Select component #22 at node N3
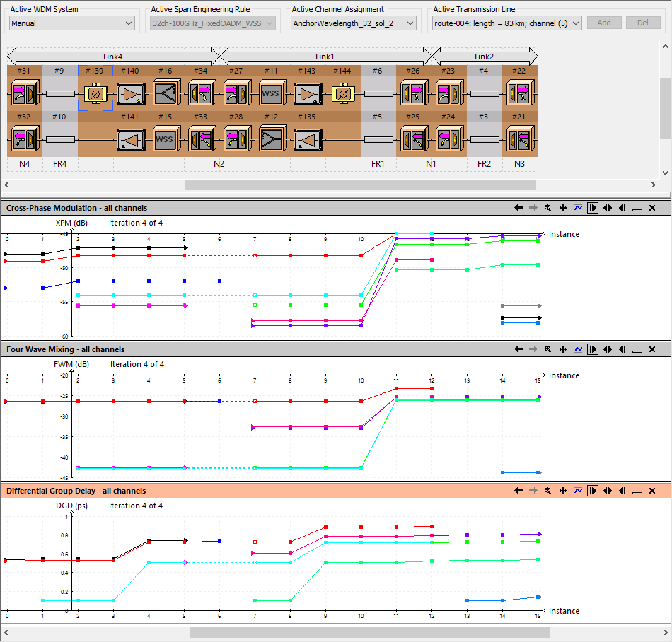Viewport: 672px width, 642px height. [x=520, y=93]
